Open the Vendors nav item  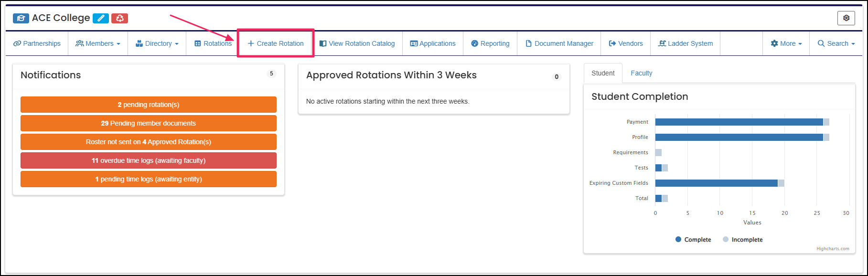click(626, 43)
